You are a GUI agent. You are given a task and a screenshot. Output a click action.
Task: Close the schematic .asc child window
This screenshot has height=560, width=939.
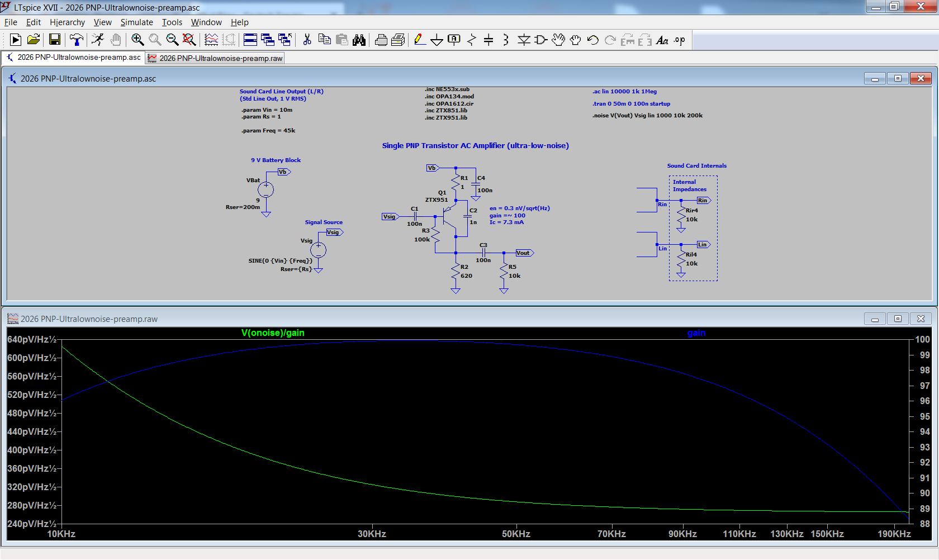(x=921, y=78)
